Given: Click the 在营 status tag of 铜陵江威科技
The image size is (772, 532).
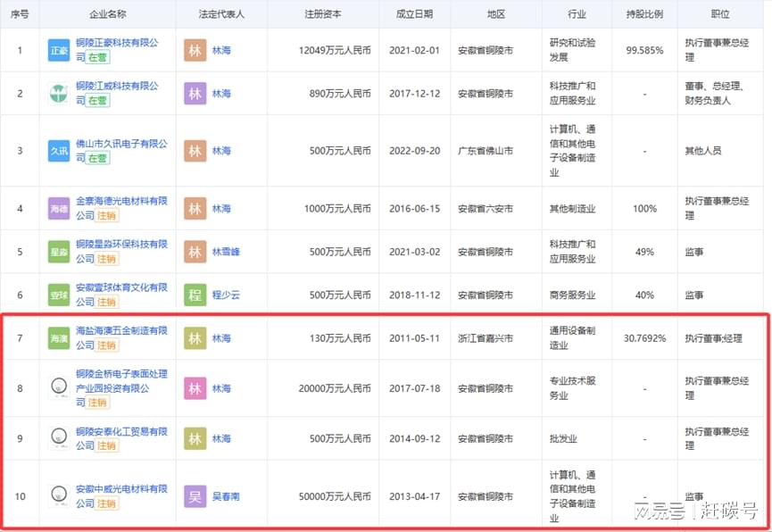Looking at the screenshot, I should (x=97, y=101).
